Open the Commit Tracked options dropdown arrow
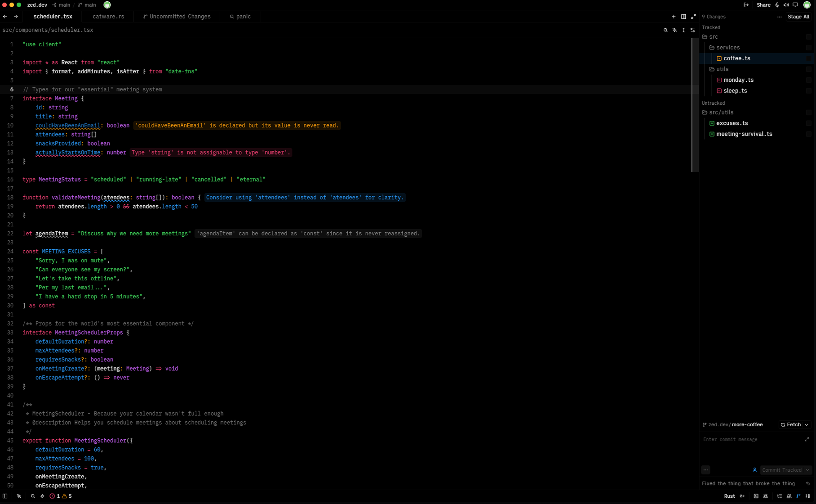The height and width of the screenshot is (504, 816). point(807,470)
